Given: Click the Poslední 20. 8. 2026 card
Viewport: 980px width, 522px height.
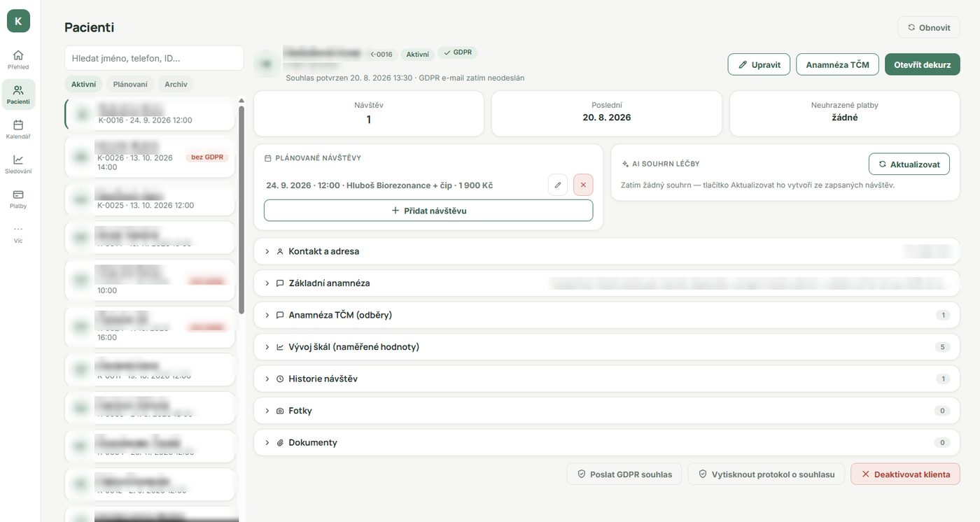Looking at the screenshot, I should coord(607,113).
